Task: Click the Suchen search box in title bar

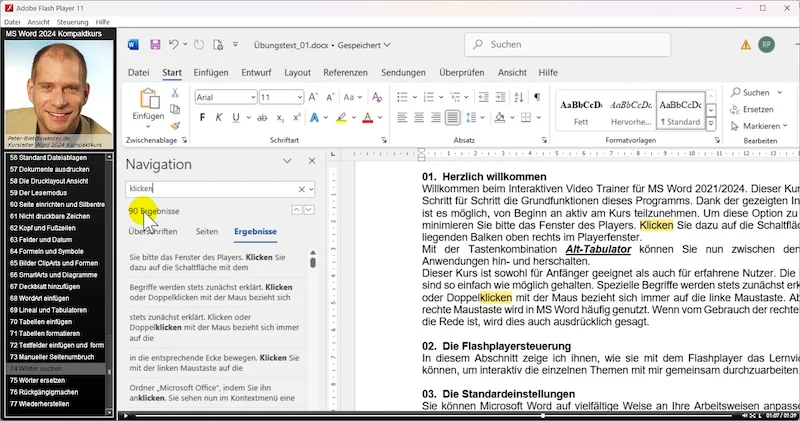Action: pyautogui.click(x=567, y=45)
